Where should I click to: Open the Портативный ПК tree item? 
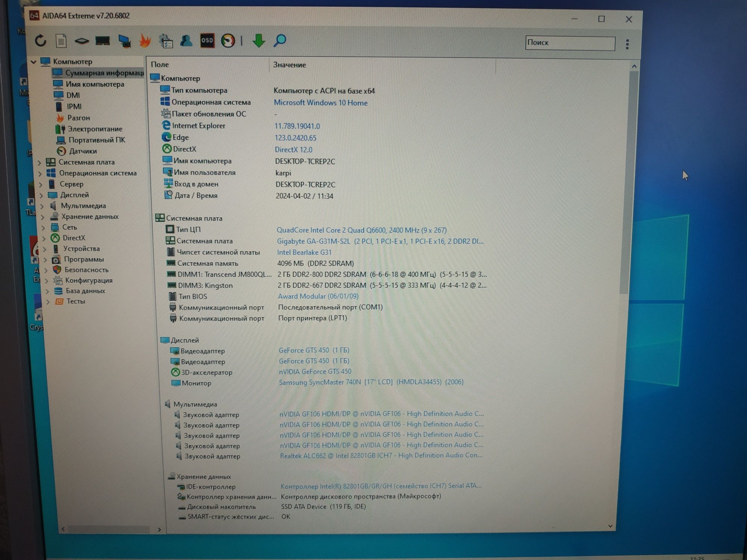click(91, 140)
